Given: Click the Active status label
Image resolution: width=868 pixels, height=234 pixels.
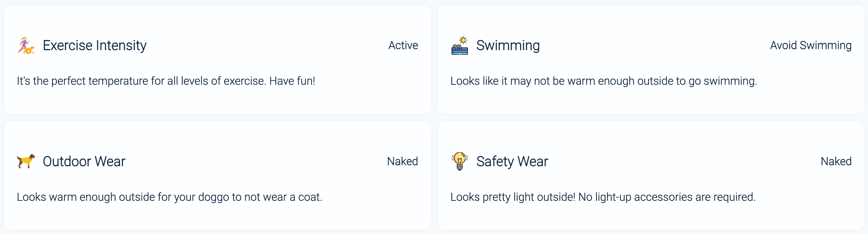Looking at the screenshot, I should click(x=403, y=45).
